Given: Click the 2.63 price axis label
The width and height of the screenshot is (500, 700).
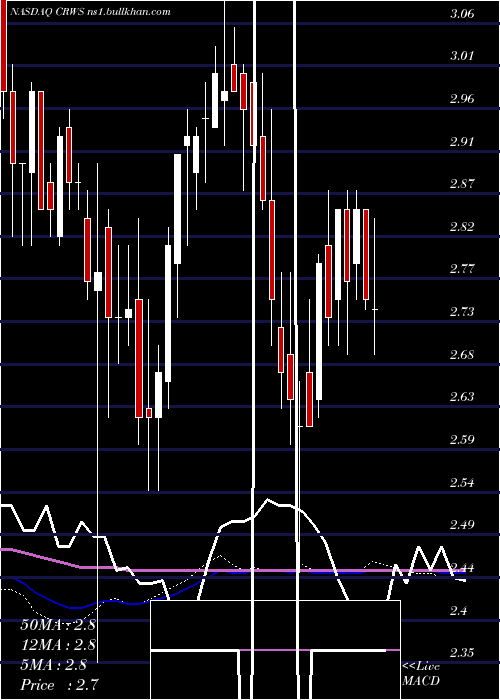Looking at the screenshot, I should (462, 397).
